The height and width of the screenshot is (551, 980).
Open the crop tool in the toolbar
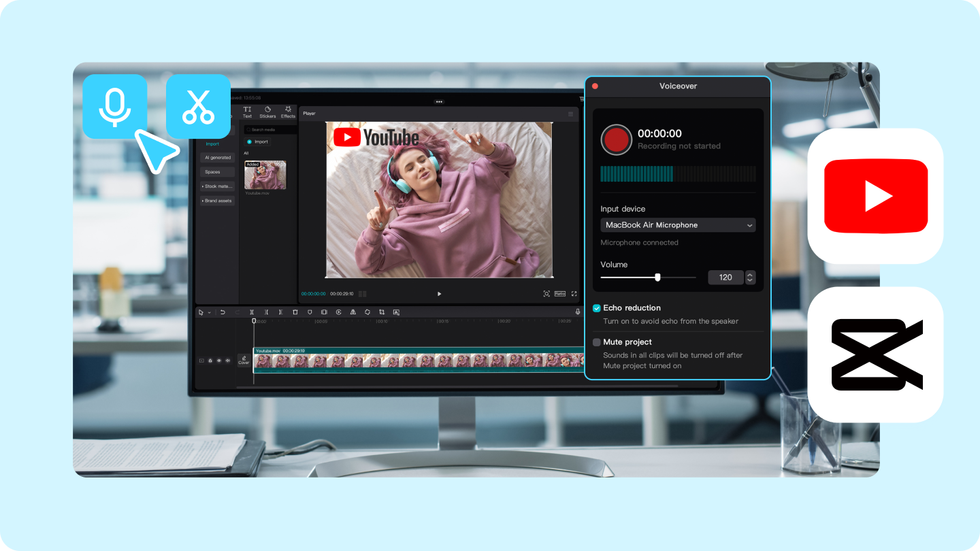tap(381, 312)
